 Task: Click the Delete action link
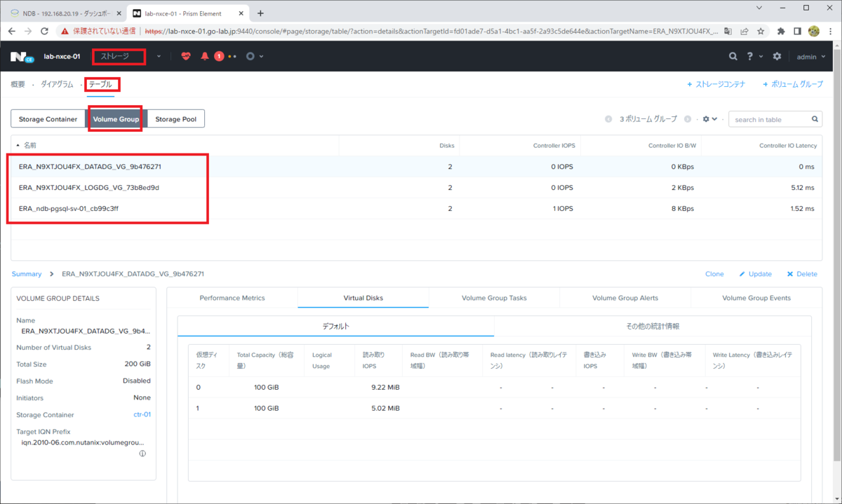(x=802, y=274)
